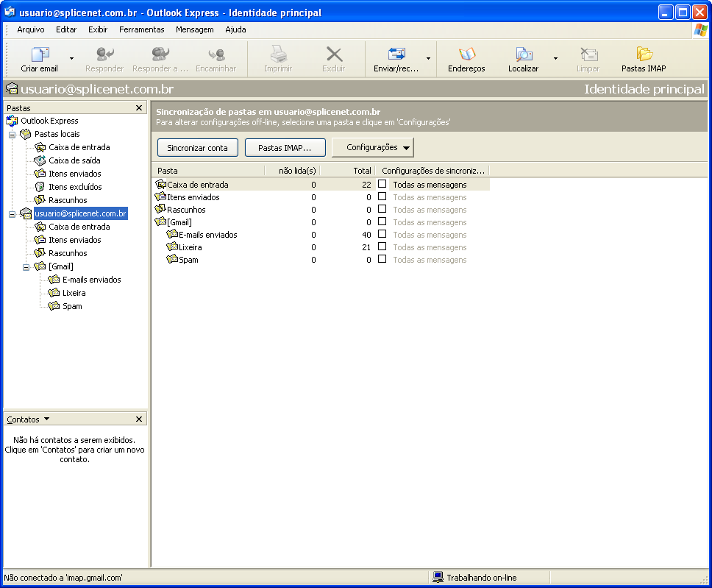This screenshot has width=712, height=588.
Task: Enable sync checkbox for E-mails enviados
Action: (x=382, y=234)
